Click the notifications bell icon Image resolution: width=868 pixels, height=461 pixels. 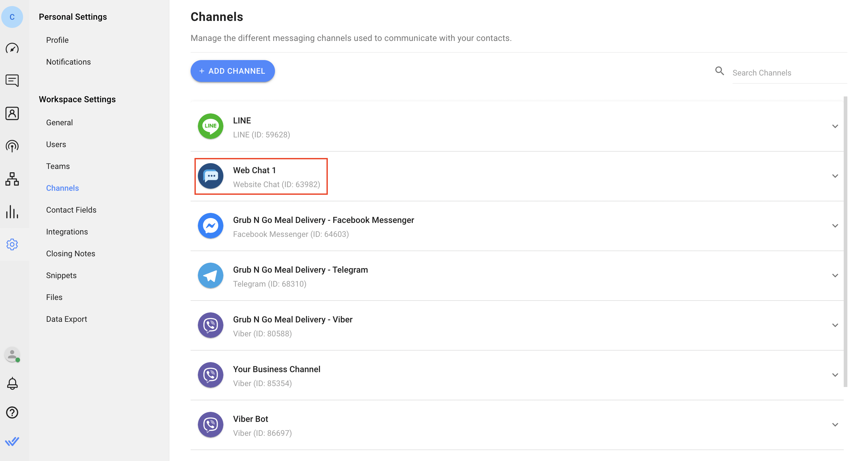pyautogui.click(x=13, y=384)
